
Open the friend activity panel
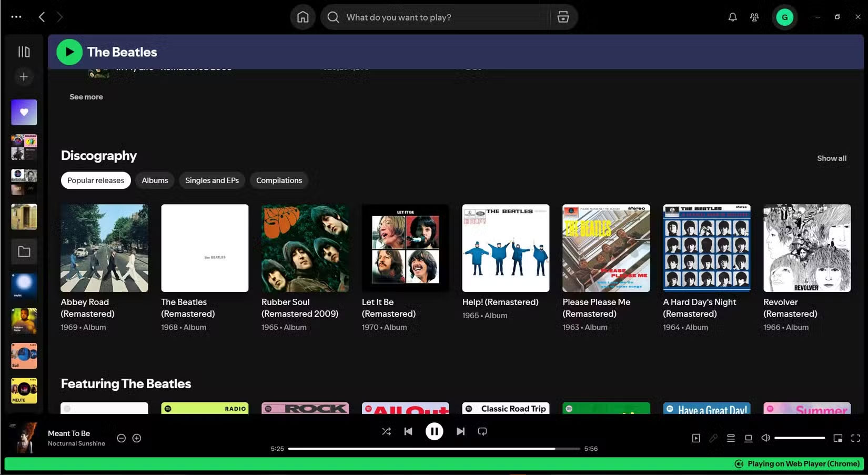(754, 17)
